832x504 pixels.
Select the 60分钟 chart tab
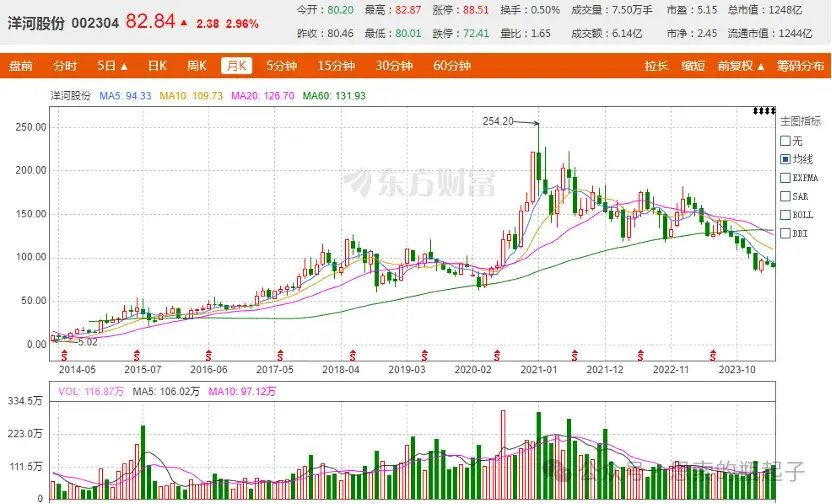[452, 67]
